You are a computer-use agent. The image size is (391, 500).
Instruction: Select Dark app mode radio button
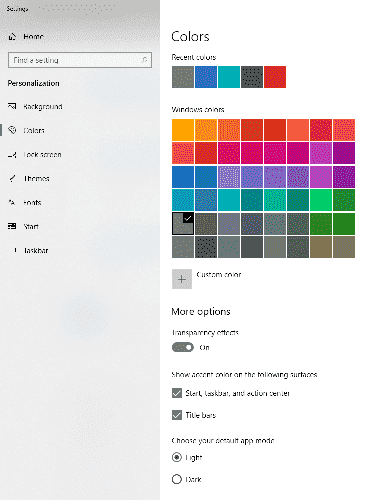177,479
